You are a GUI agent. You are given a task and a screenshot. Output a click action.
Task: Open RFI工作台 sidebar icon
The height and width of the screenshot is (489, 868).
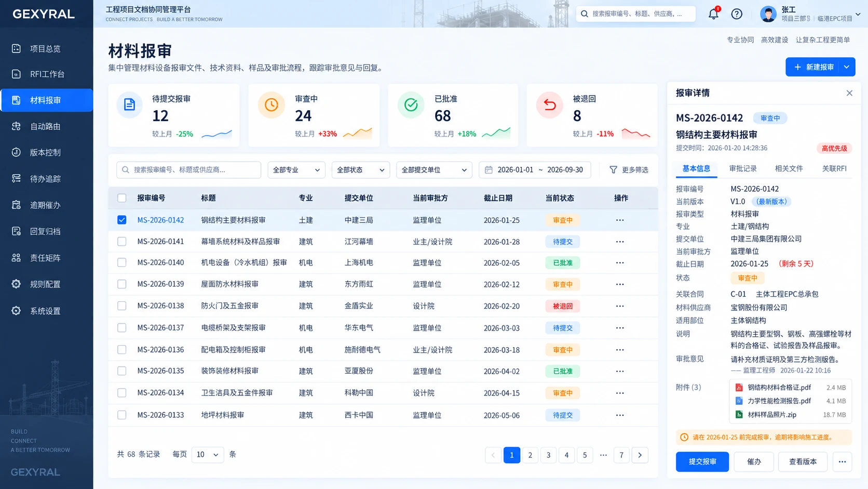pos(16,74)
